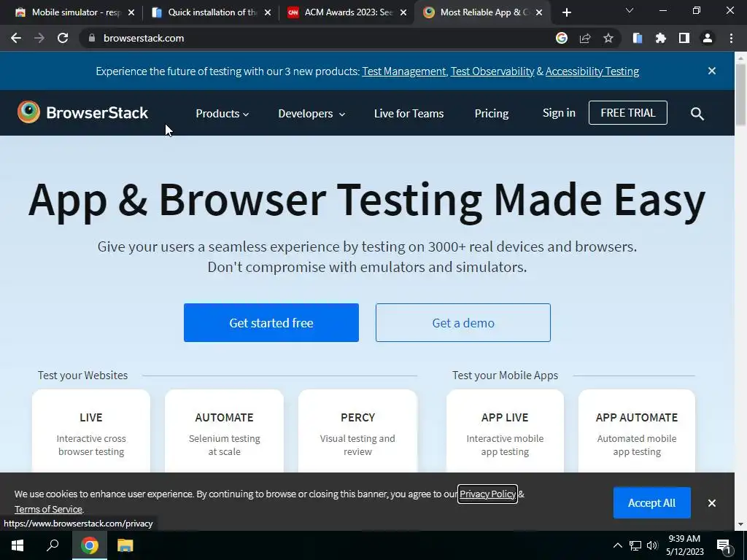Viewport: 747px width, 560px height.
Task: Click the browser forward arrow
Action: point(39,38)
